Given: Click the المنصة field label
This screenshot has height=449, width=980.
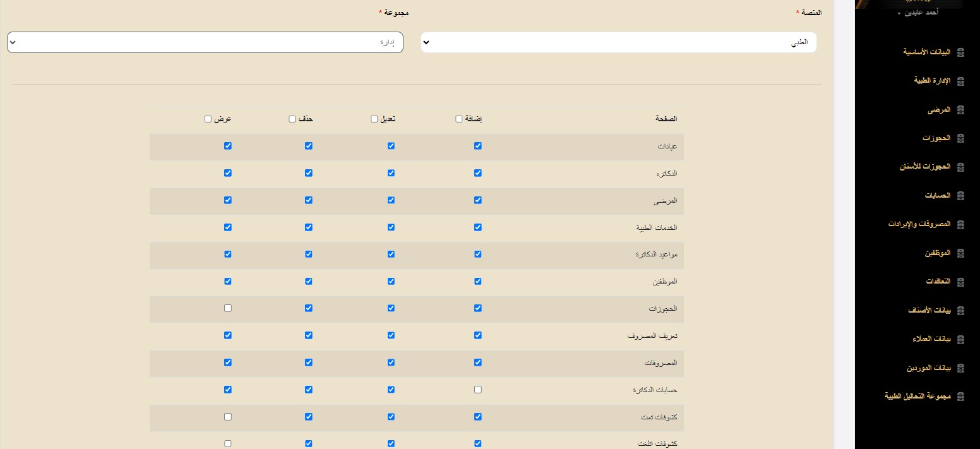Looking at the screenshot, I should click(x=809, y=12).
